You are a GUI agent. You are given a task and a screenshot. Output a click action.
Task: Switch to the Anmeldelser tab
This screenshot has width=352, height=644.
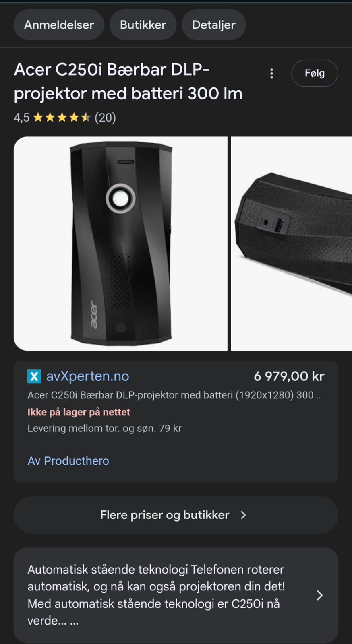tap(59, 25)
